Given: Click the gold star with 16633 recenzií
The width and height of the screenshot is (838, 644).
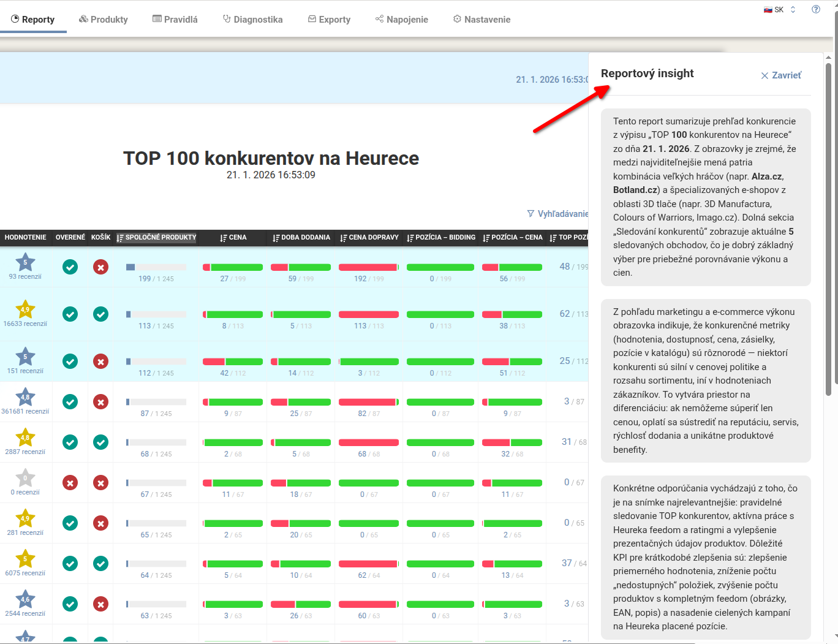Looking at the screenshot, I should pos(25,309).
